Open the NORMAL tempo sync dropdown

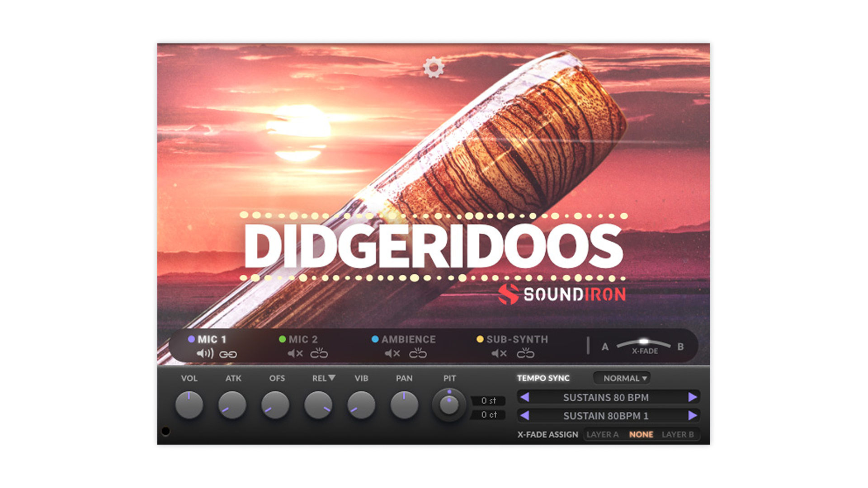click(624, 378)
